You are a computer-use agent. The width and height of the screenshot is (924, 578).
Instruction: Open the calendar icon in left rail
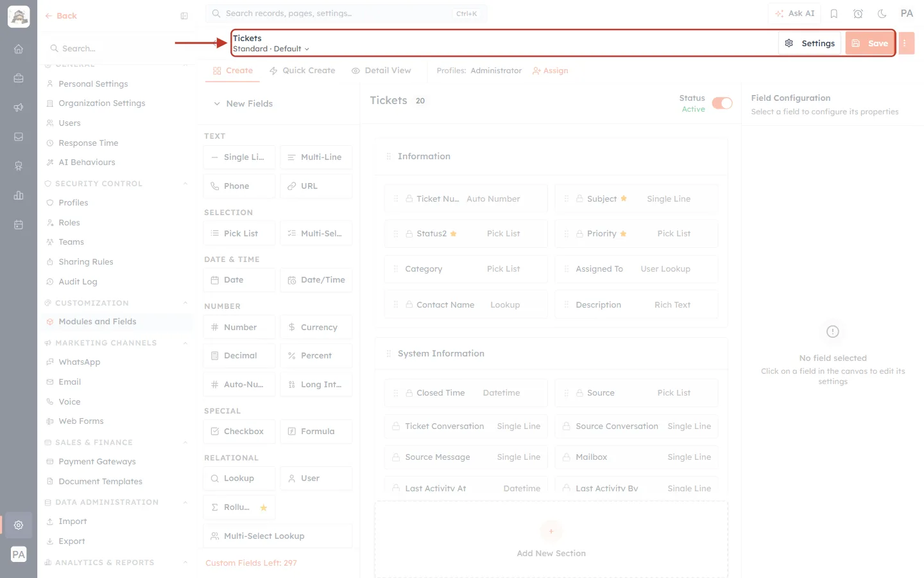pos(19,225)
